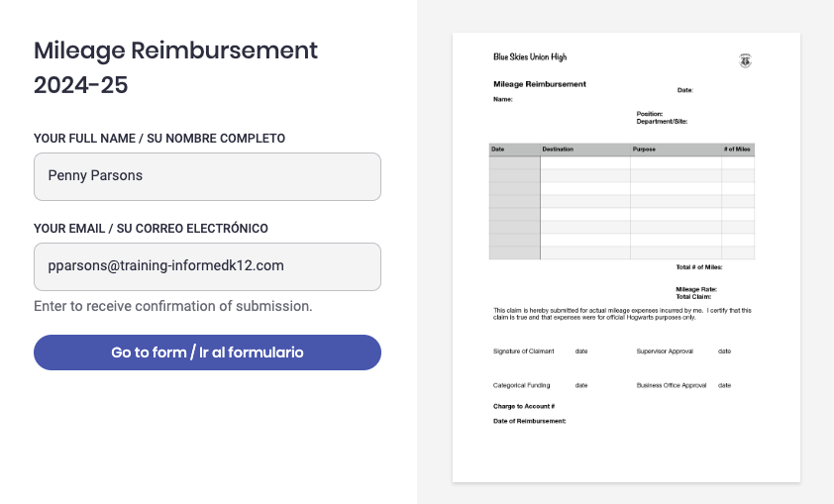The width and height of the screenshot is (834, 504).
Task: Click the Destination column header in the preview table
Action: tap(558, 150)
